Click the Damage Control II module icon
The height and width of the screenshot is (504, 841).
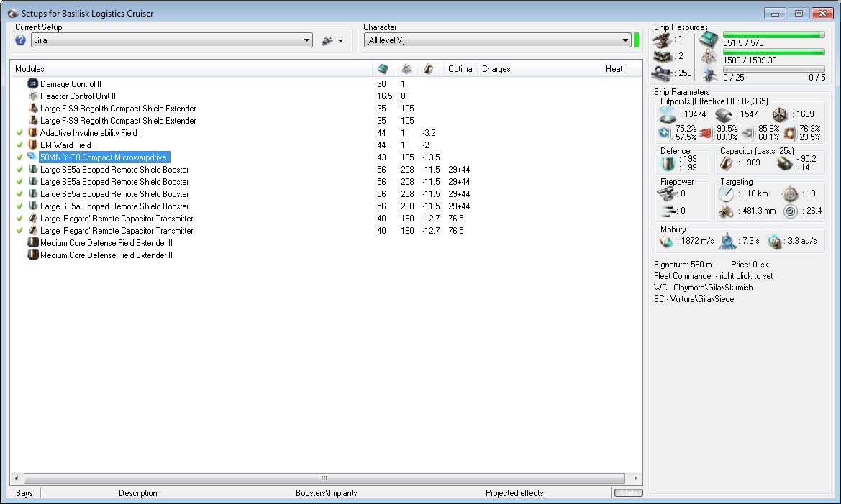click(32, 83)
